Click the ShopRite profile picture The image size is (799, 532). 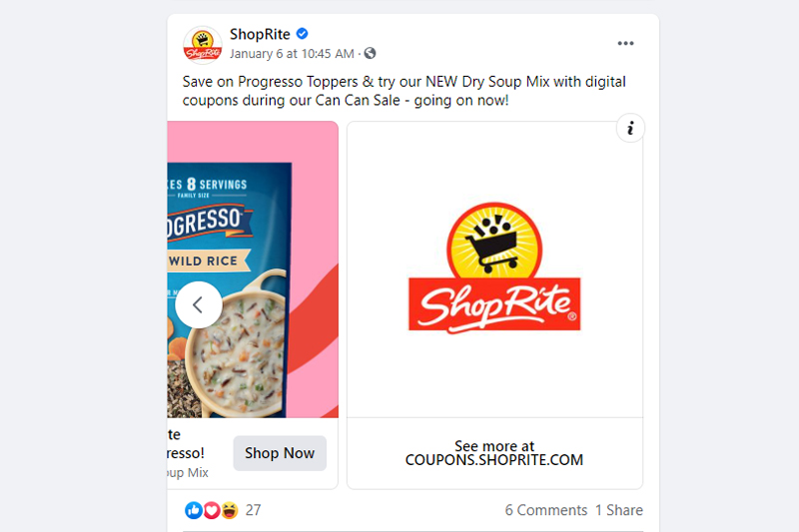(x=203, y=45)
